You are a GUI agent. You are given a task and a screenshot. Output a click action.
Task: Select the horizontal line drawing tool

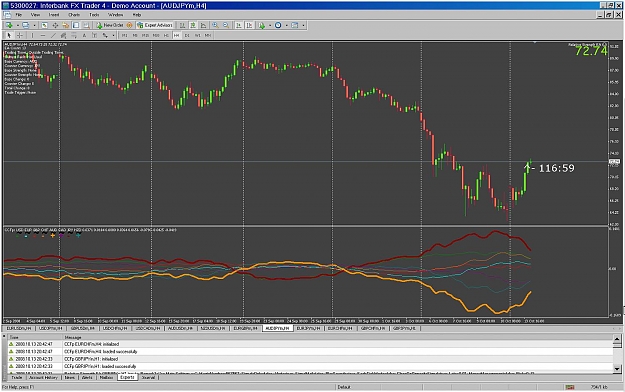coord(43,35)
